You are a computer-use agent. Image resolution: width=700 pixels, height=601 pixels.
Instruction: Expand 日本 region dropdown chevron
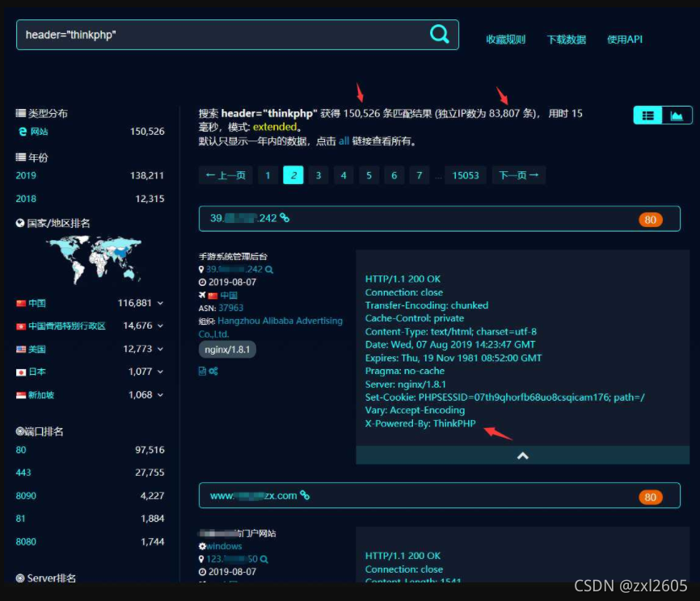160,372
